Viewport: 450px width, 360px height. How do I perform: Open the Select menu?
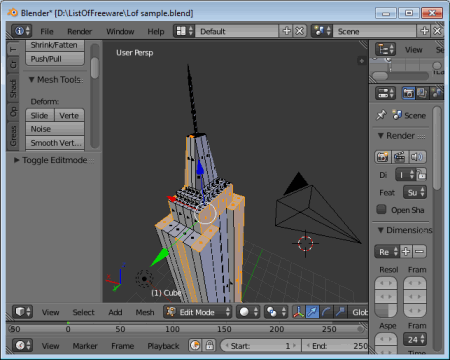(83, 312)
